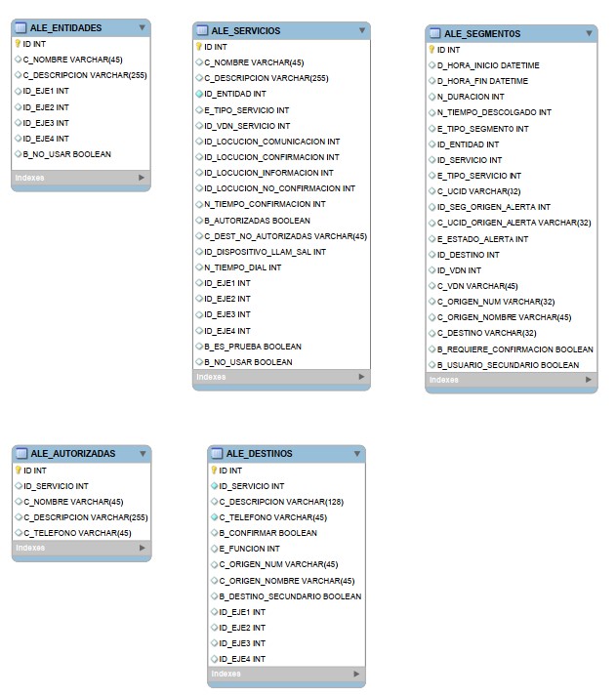Select E_TIPO_SEGMENTO INT column
The image size is (616, 697).
(483, 129)
